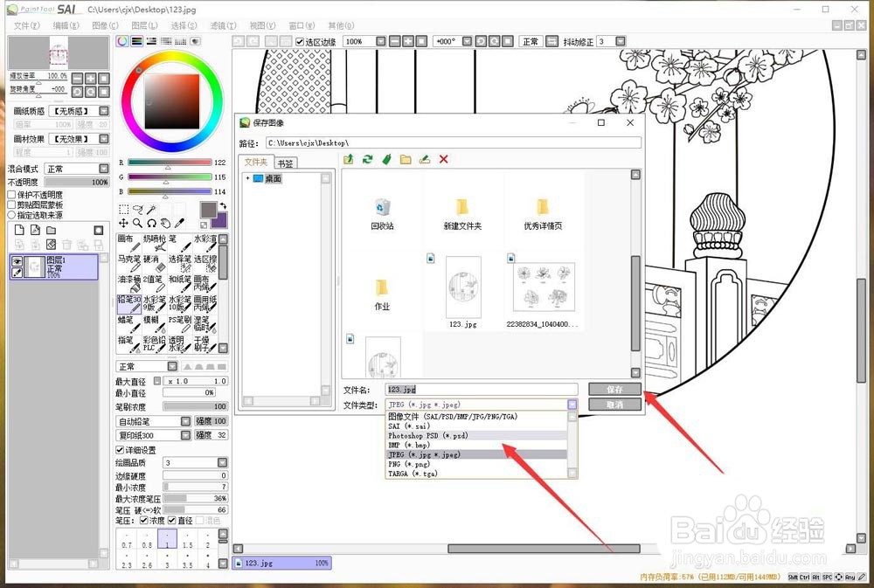Open the 画材效果 dropdown
The width and height of the screenshot is (874, 588).
104,138
